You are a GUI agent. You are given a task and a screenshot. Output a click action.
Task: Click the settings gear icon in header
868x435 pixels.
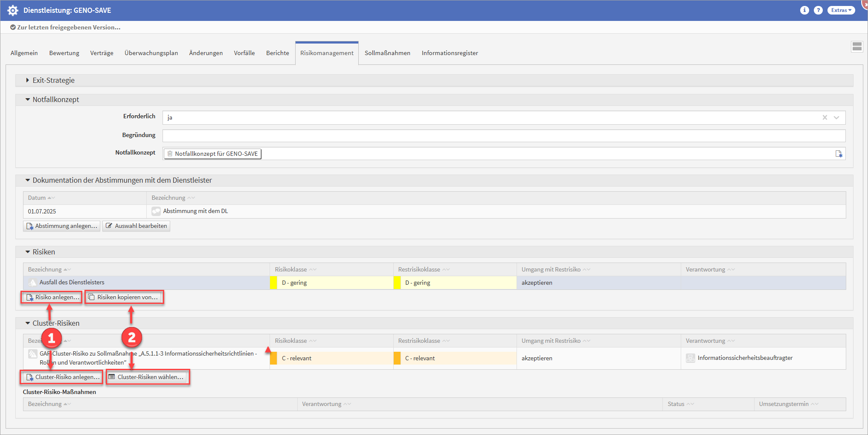pos(13,10)
